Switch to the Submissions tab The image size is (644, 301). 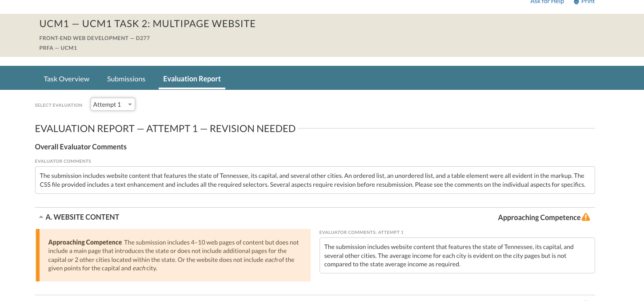coord(126,79)
